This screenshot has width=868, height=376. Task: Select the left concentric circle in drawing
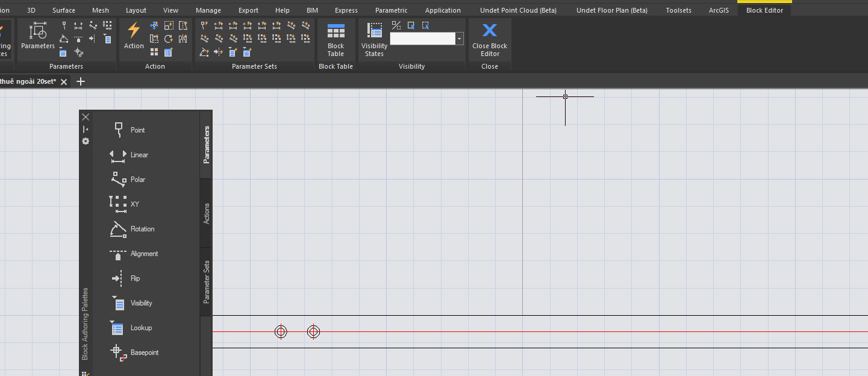coord(281,331)
